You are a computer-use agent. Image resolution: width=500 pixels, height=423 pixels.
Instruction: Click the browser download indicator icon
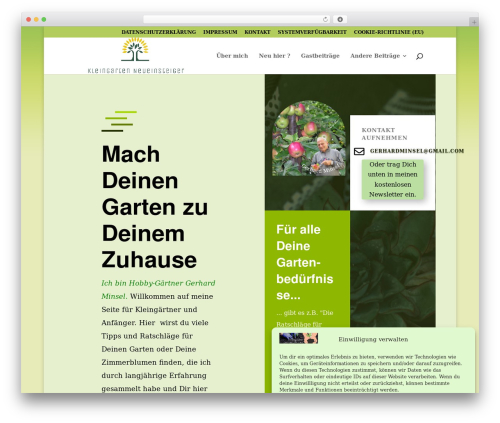(x=340, y=19)
